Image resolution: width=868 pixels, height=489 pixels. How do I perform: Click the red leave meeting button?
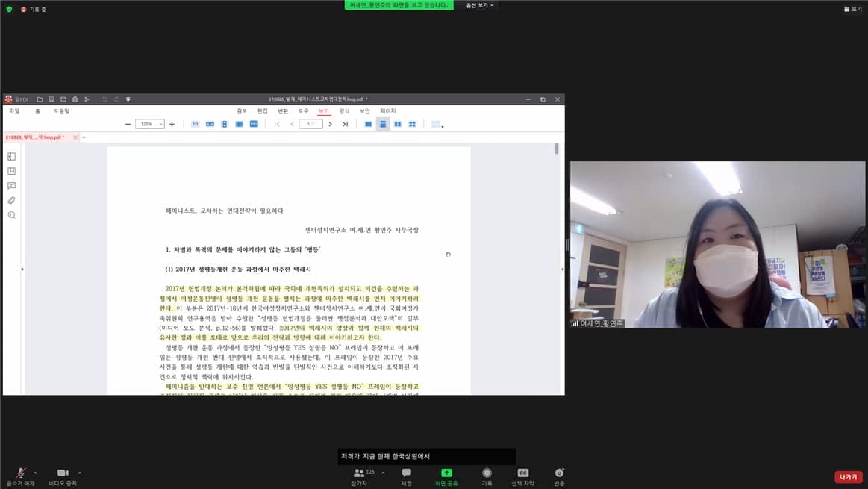pyautogui.click(x=848, y=477)
